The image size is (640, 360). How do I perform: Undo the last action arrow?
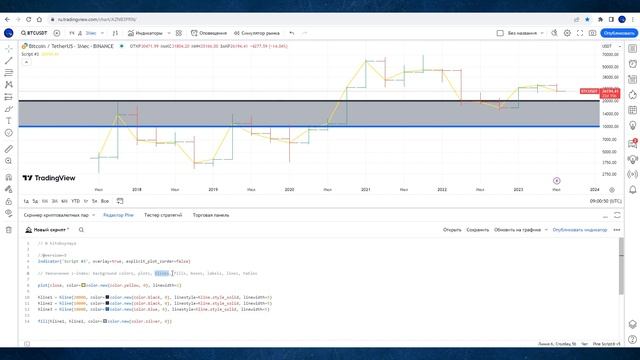291,33
